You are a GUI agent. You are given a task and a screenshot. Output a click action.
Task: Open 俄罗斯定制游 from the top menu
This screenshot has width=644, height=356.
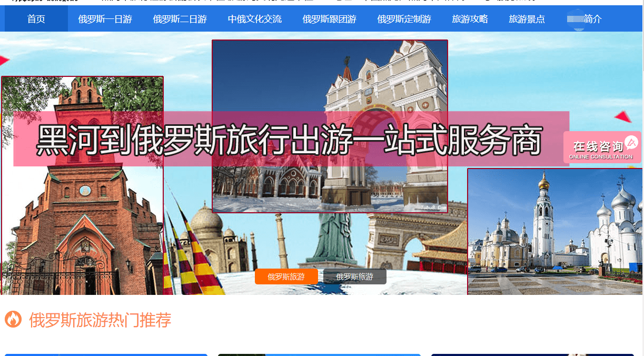click(404, 19)
